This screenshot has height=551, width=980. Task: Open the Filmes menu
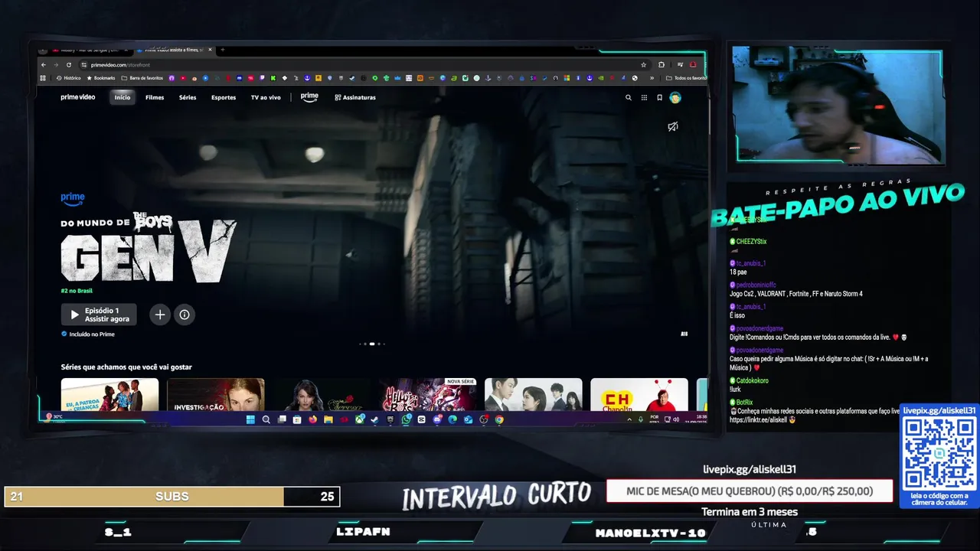pos(155,97)
